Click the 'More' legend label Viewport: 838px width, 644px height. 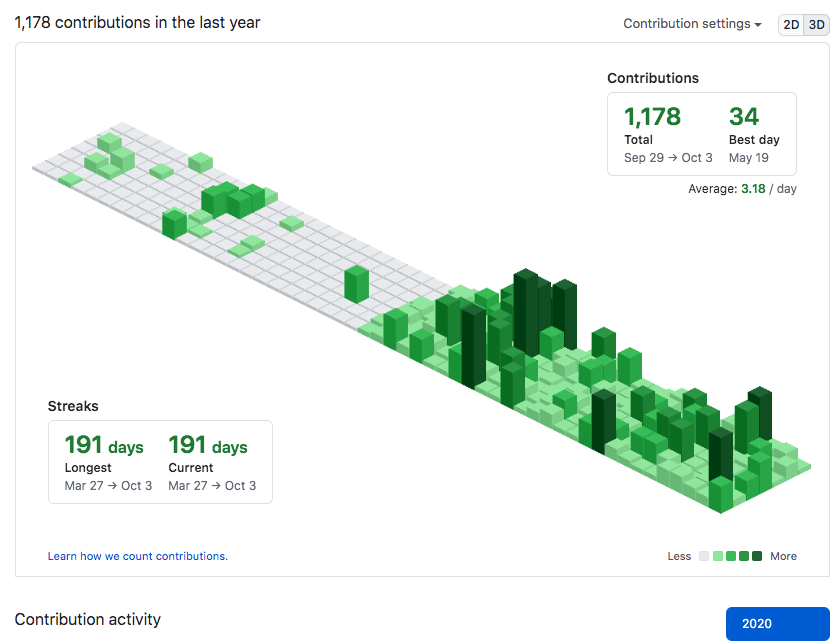(783, 556)
